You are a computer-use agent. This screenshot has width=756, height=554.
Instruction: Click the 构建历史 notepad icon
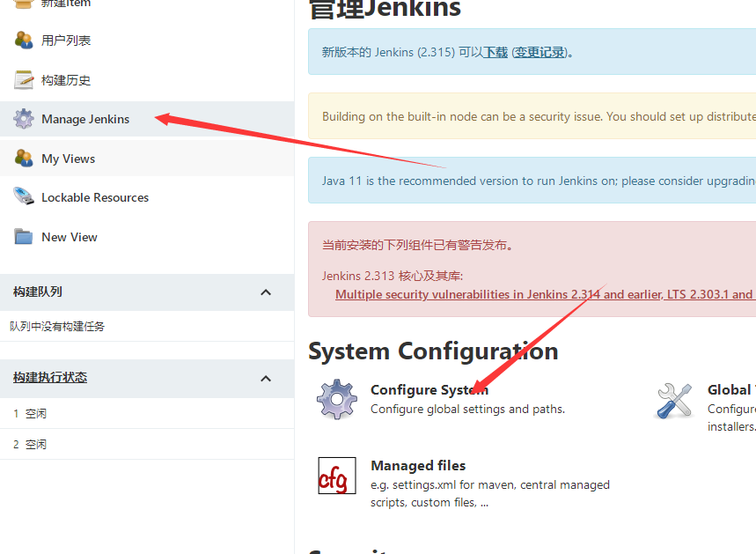[24, 80]
